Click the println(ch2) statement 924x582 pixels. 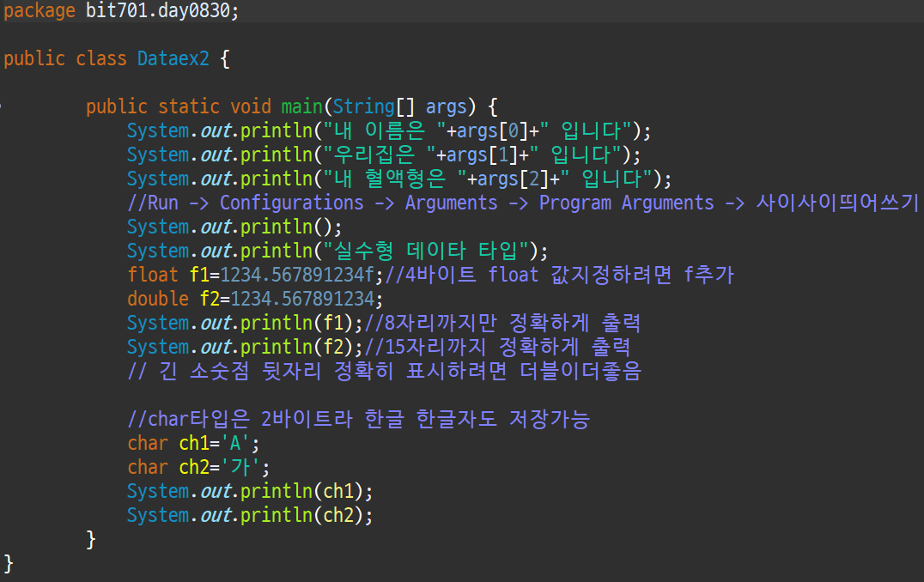point(250,515)
